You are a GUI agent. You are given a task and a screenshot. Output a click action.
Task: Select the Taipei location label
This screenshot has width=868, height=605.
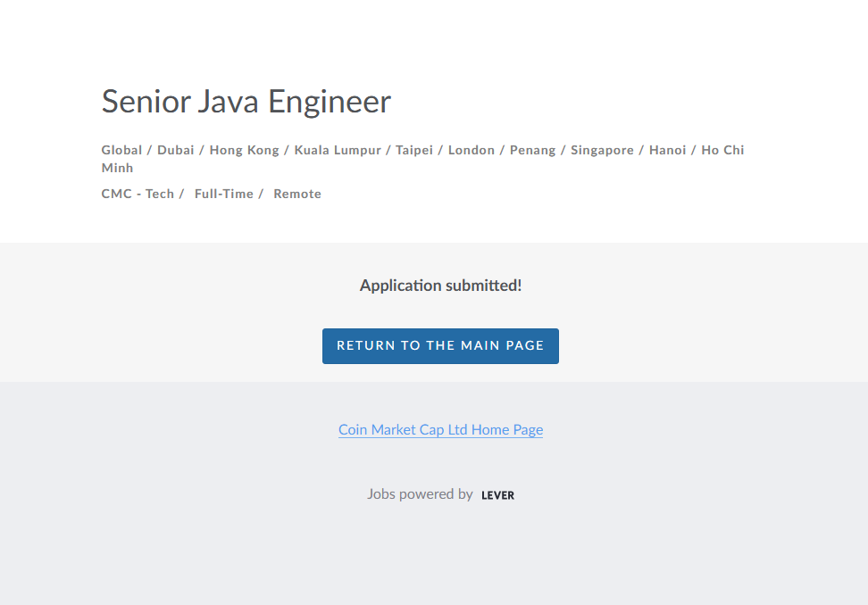pos(414,150)
